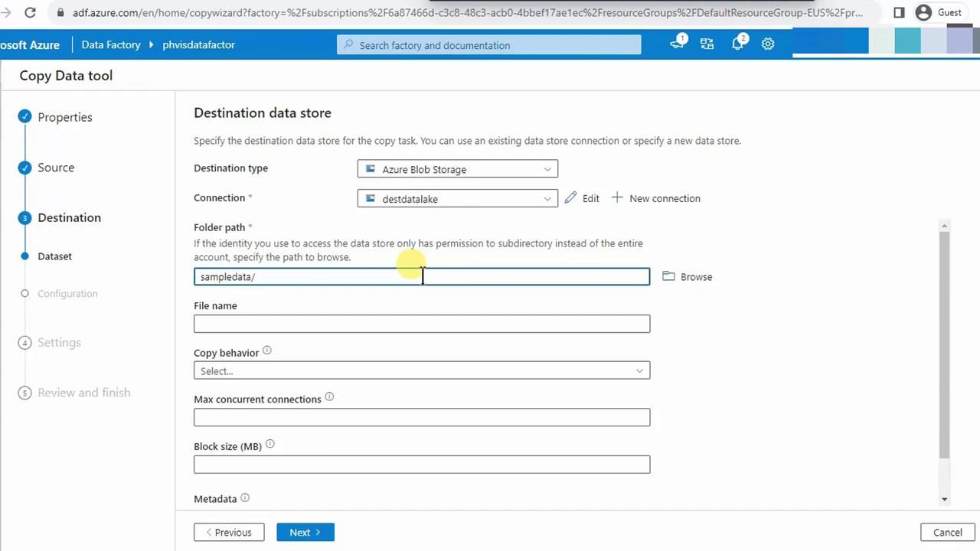
Task: Open the Guest profile menu
Action: 939,12
